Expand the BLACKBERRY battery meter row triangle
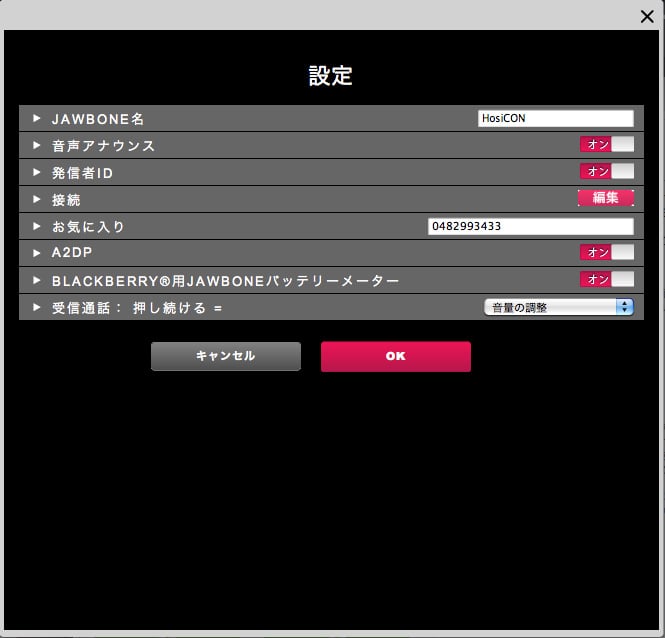Viewport: 665px width, 638px height. coord(36,281)
